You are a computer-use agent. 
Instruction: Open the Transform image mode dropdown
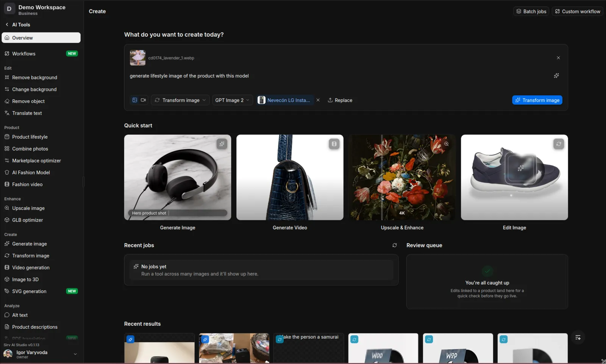pyautogui.click(x=180, y=100)
